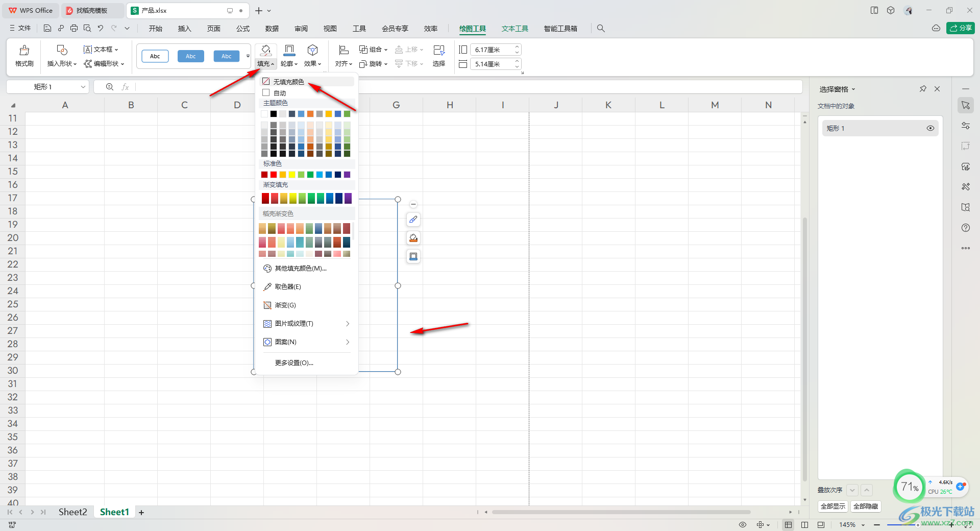Click Hide All (全部隐藏) button

866,506
